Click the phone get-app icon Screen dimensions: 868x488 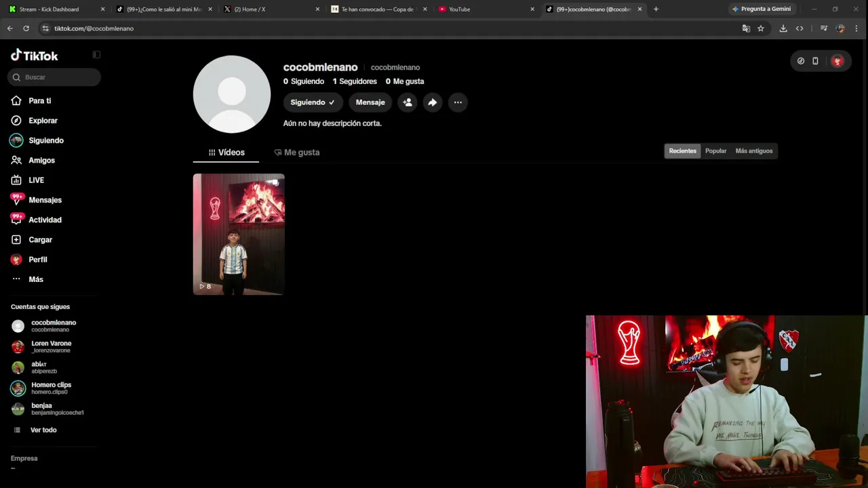tap(815, 61)
